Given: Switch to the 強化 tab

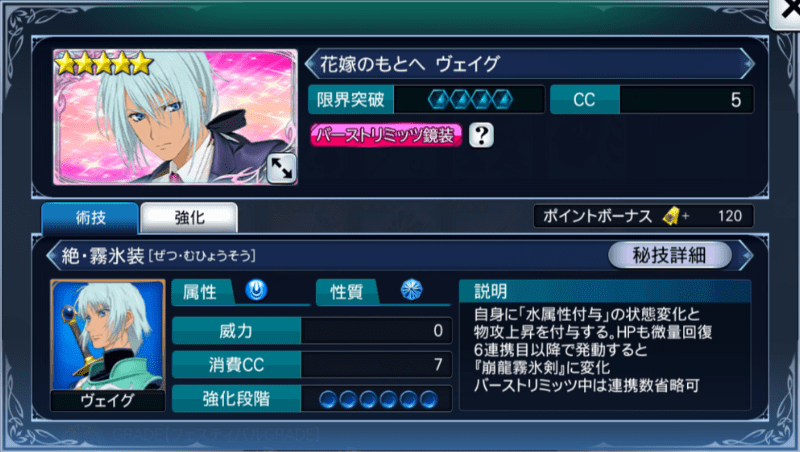Looking at the screenshot, I should (x=189, y=218).
